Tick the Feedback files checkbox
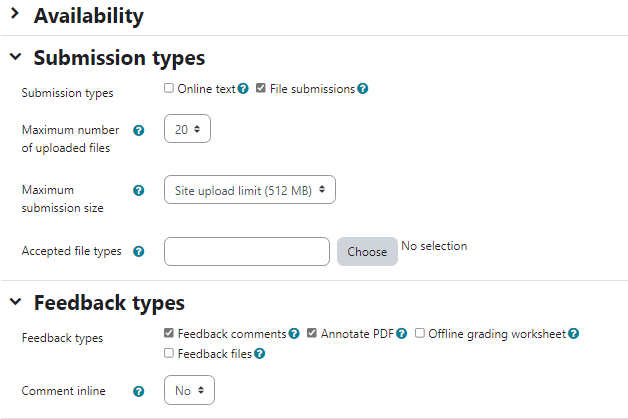Image resolution: width=628 pixels, height=419 pixels. pyautogui.click(x=169, y=353)
